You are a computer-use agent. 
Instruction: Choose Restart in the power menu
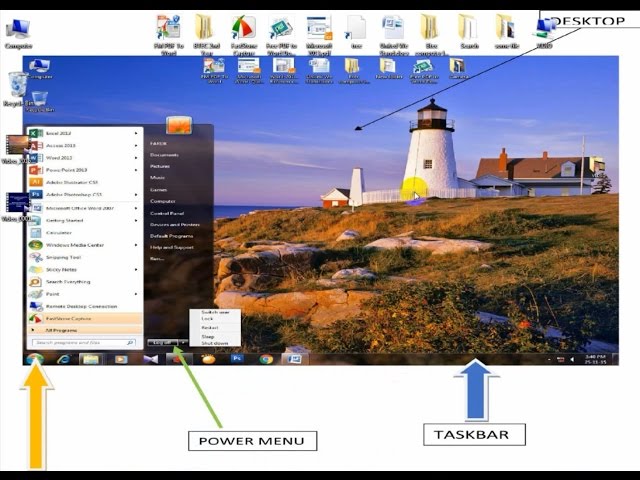[x=215, y=328]
